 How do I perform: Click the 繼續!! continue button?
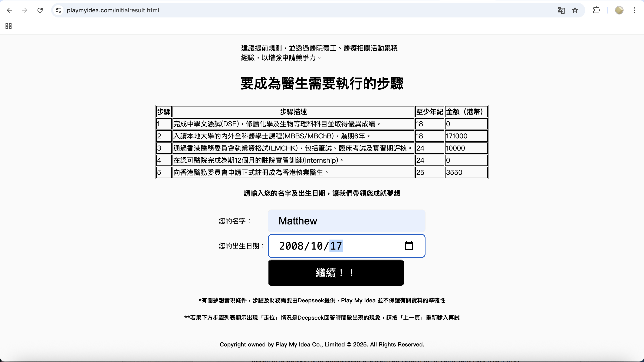point(336,273)
